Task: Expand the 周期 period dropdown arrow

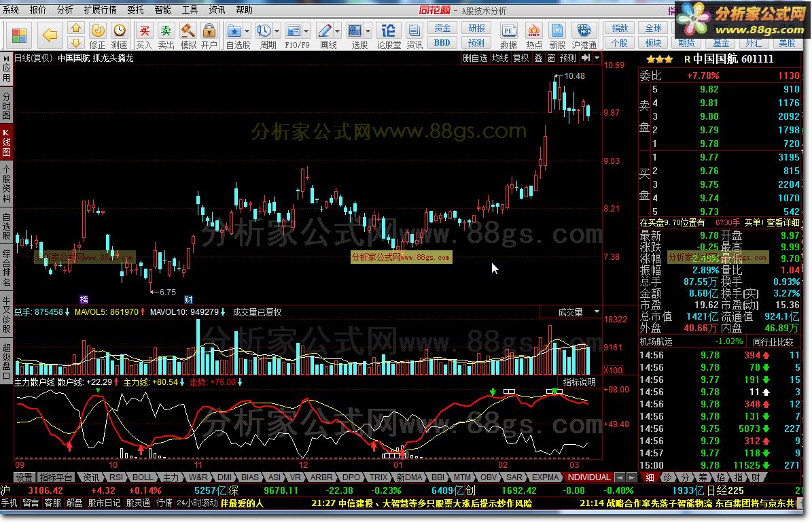Action: pos(277,31)
